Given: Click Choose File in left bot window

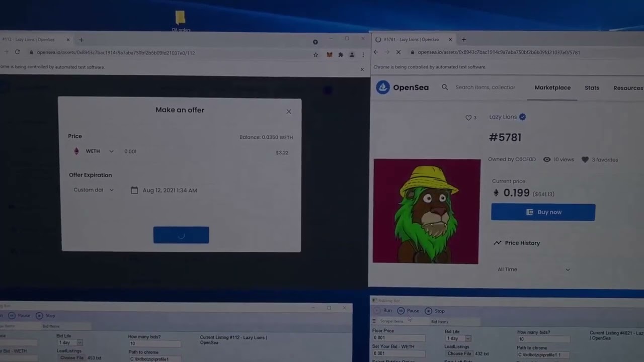Looking at the screenshot, I should point(71,358).
